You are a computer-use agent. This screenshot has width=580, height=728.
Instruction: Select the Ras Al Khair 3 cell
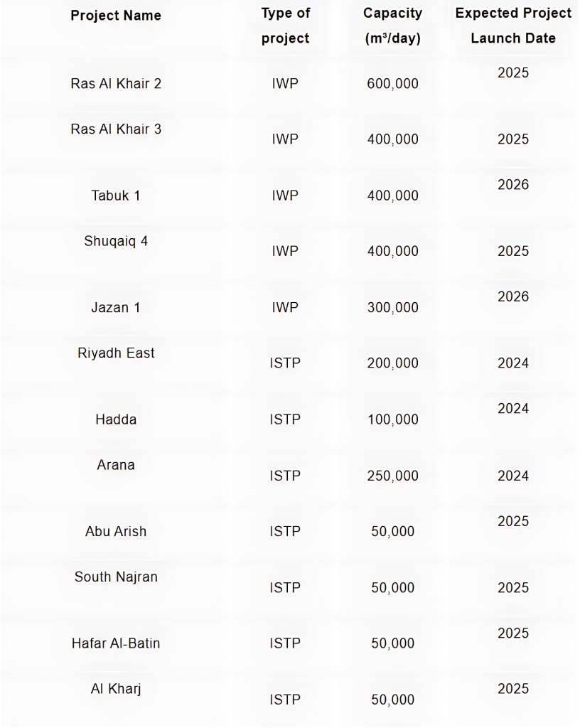[x=116, y=129]
